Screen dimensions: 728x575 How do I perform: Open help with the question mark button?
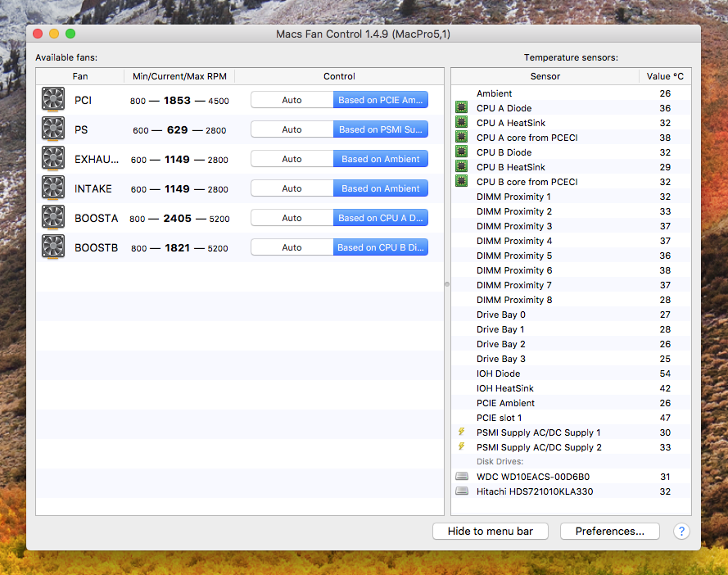[x=681, y=531]
